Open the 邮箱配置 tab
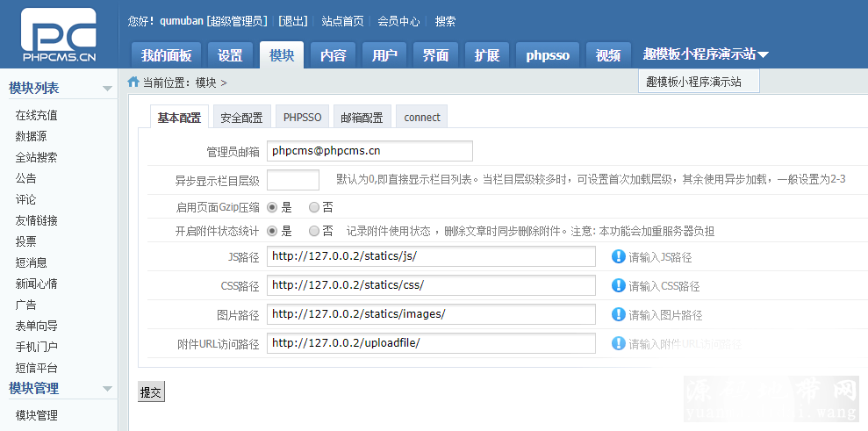This screenshot has width=868, height=431. pos(362,117)
